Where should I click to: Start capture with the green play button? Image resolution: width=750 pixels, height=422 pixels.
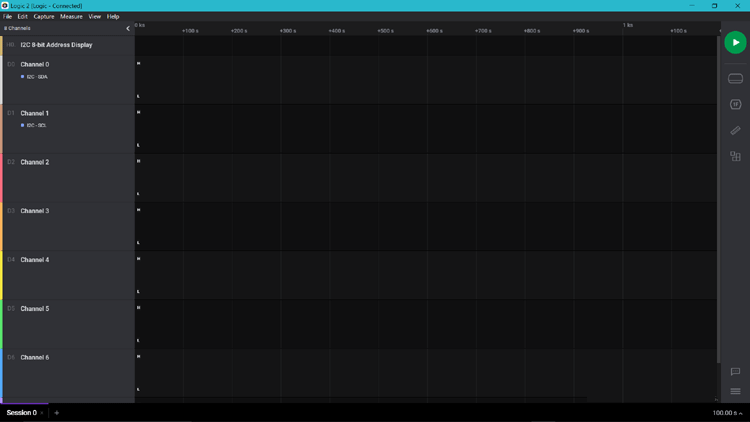pyautogui.click(x=735, y=43)
